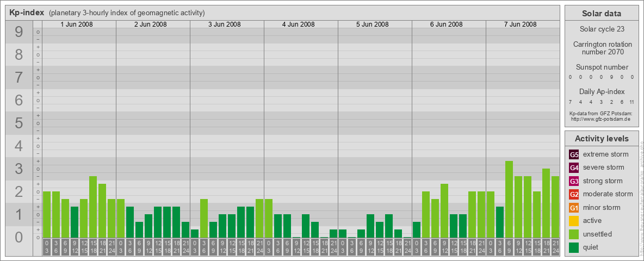Click the Ap-index value 11

click(x=632, y=102)
